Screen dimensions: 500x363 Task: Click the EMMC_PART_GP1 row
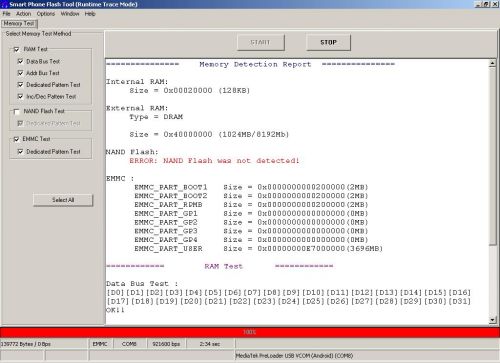(x=251, y=214)
